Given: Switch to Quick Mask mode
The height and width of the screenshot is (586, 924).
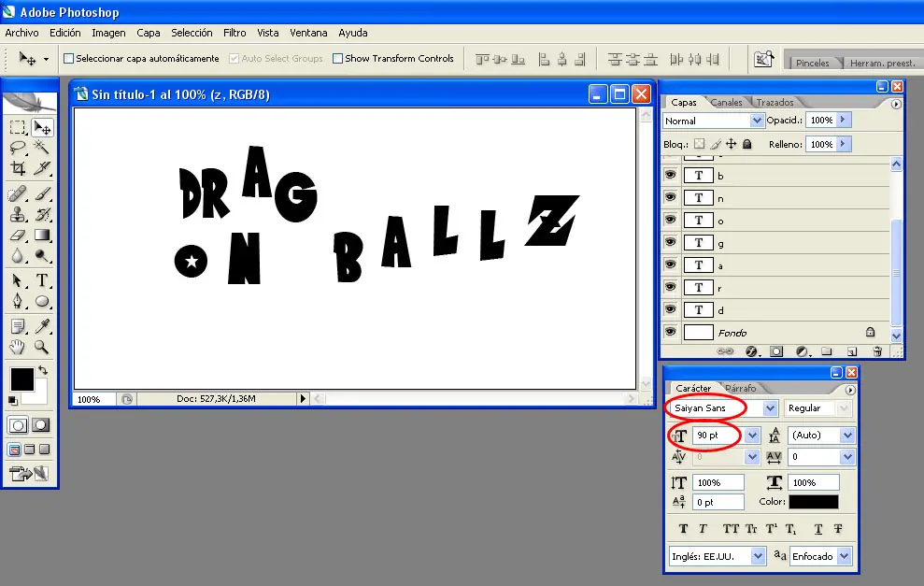Looking at the screenshot, I should 41,425.
